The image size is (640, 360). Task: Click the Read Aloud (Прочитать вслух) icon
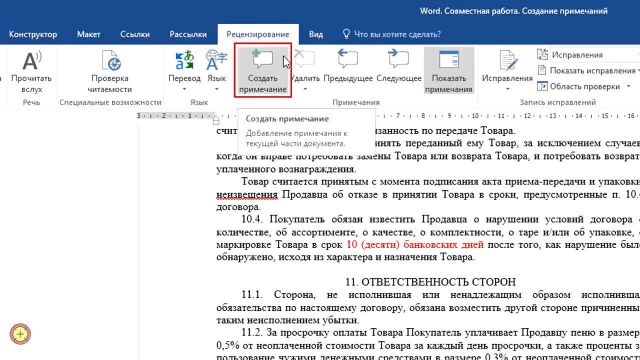[x=31, y=60]
